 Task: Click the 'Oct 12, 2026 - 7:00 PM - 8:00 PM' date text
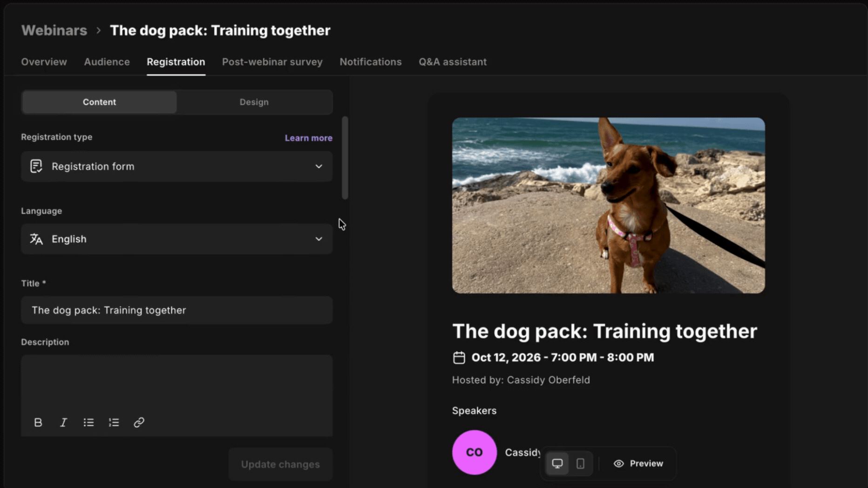(x=563, y=358)
